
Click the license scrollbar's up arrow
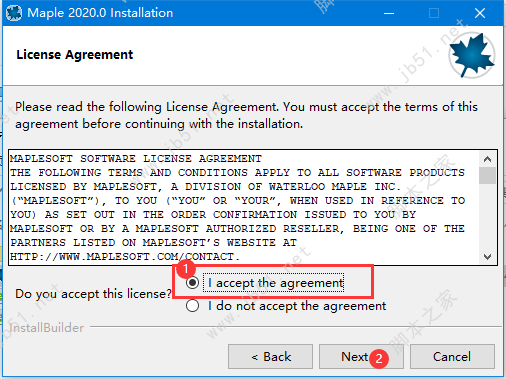tap(487, 159)
